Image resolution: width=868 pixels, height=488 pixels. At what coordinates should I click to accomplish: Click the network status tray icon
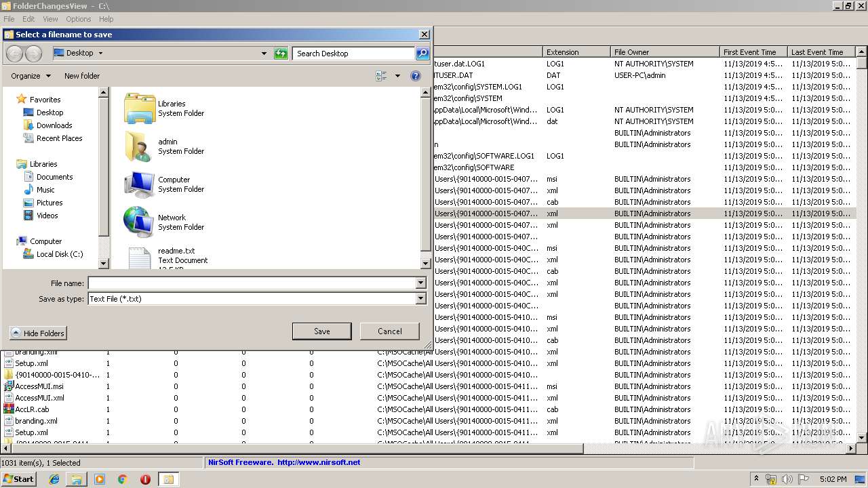pos(771,479)
